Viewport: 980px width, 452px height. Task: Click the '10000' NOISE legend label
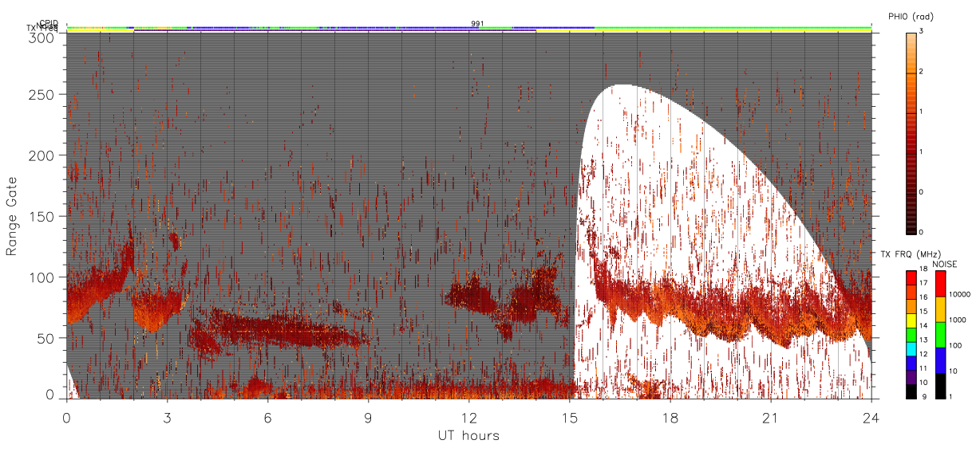pyautogui.click(x=961, y=295)
